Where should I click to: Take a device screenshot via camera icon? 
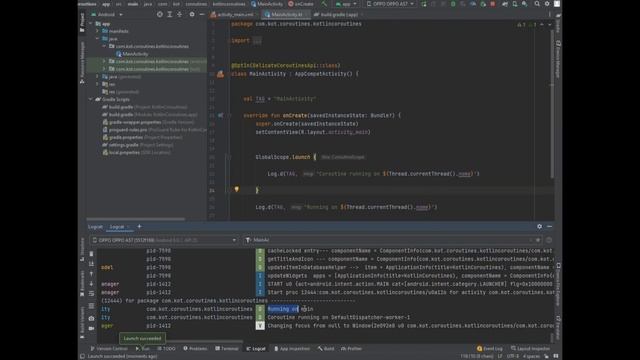tap(91, 318)
